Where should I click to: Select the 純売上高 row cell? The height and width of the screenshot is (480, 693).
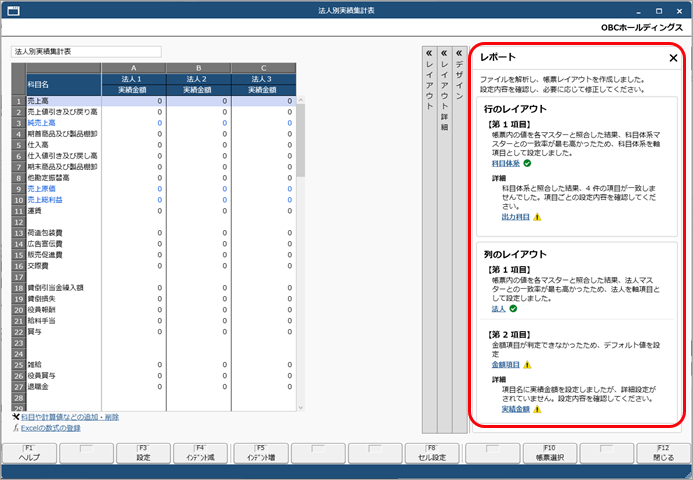click(x=64, y=123)
